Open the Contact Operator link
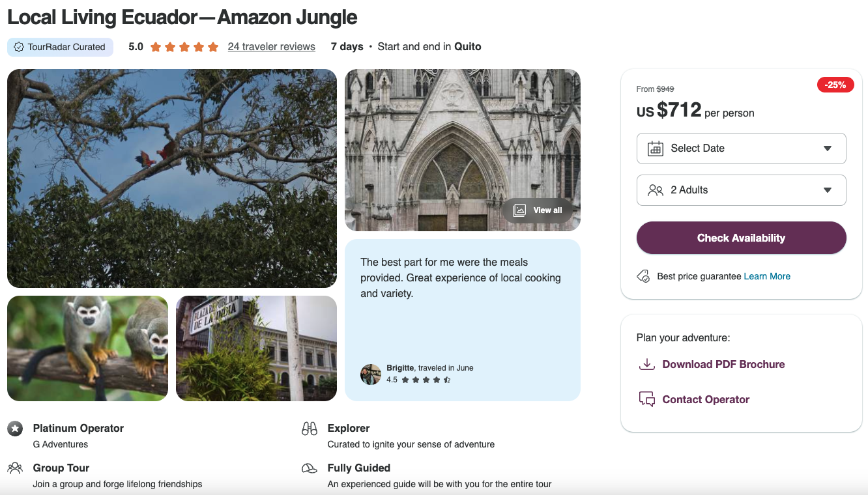 706,399
